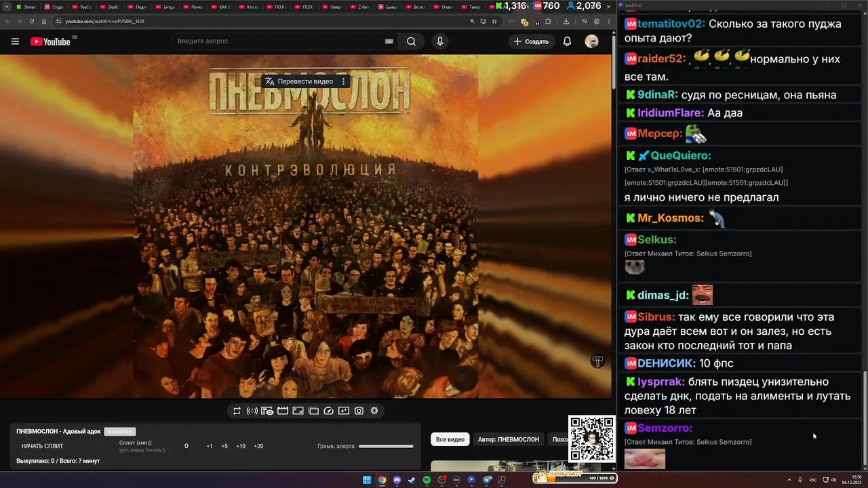Switch to the Z-Блог browser tab
This screenshot has height=488, width=868.
click(x=361, y=7)
